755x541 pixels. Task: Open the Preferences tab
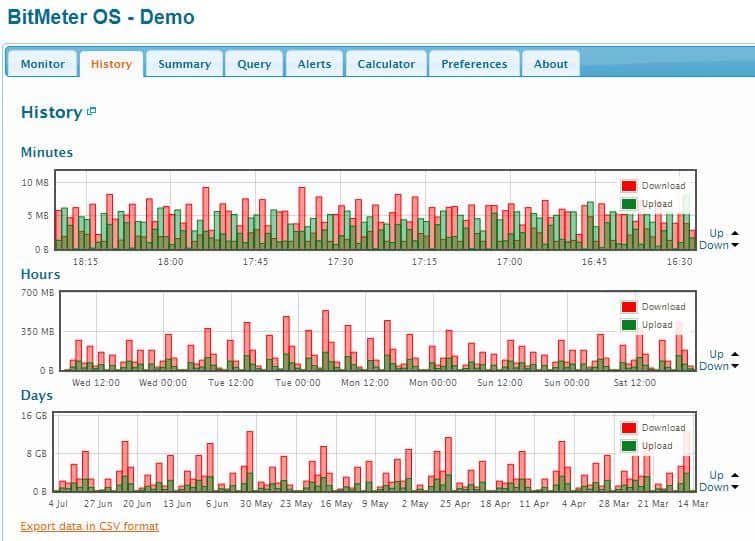474,64
